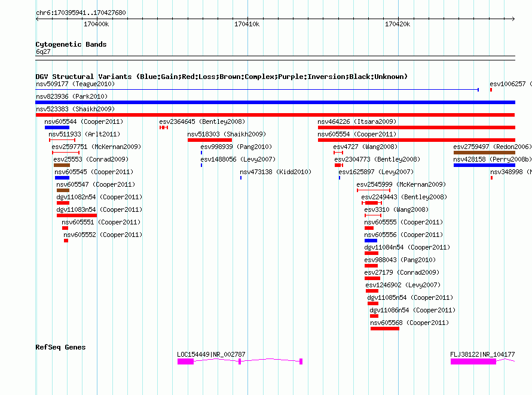Viewport: 532px width, 395px height.
Task: Click nsv473138 (Kidd2010) label
Action: [276, 172]
